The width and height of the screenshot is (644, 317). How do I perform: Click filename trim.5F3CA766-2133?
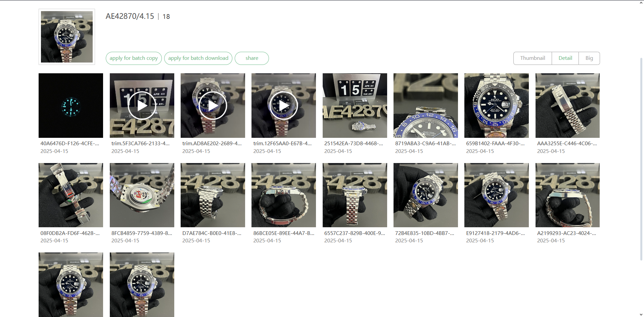point(141,143)
